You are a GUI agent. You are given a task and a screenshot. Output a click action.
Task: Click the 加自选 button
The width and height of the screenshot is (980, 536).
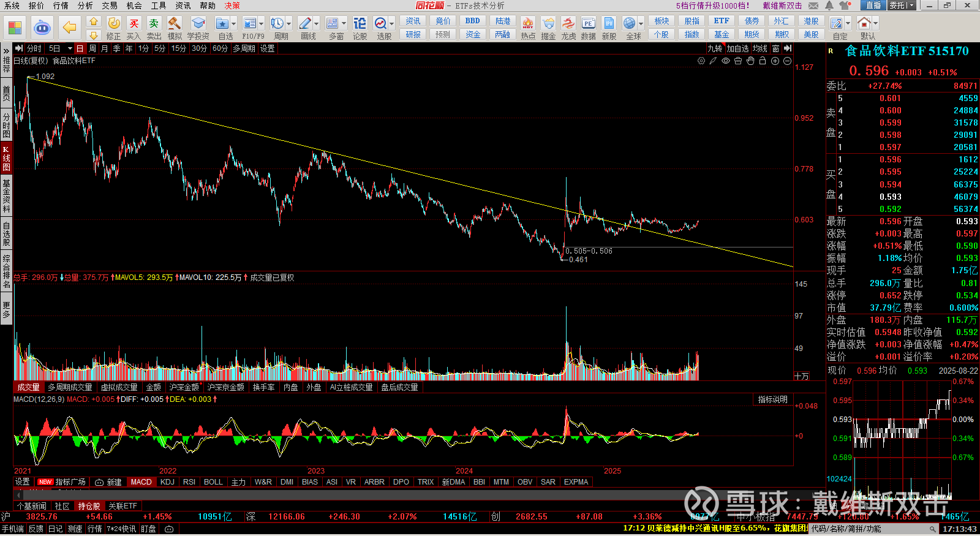pyautogui.click(x=737, y=48)
